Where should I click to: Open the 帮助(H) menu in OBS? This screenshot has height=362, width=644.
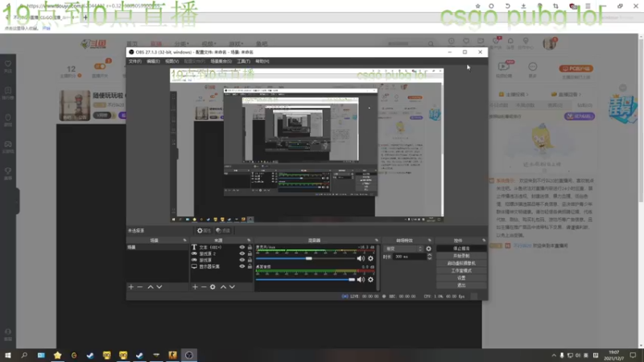(262, 61)
